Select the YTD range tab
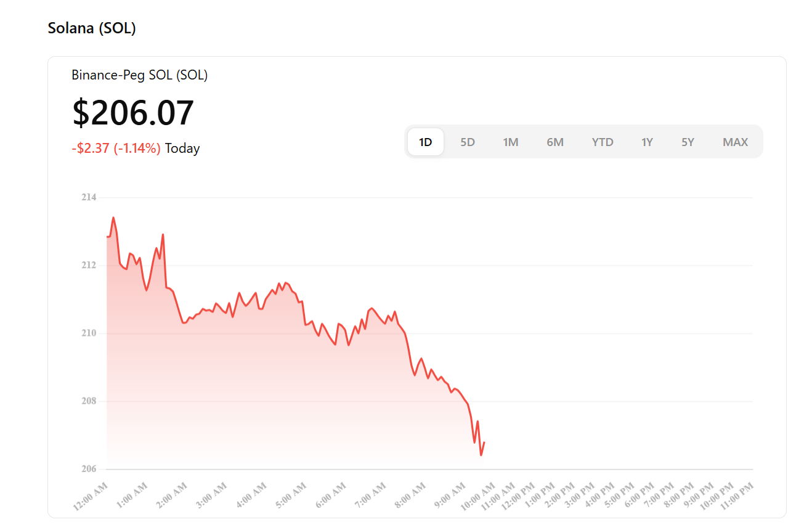Screen dimensions: 812x530 [602, 142]
